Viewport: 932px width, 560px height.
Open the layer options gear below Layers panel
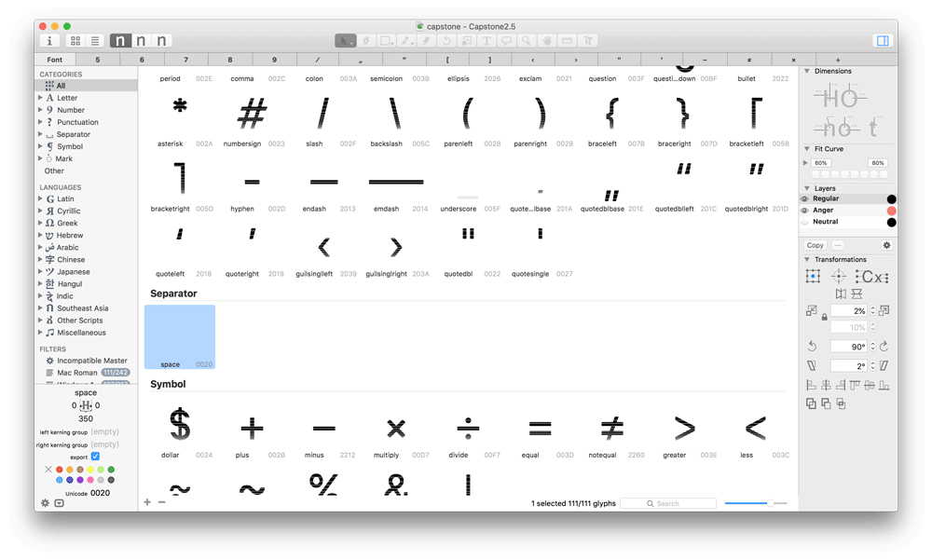(x=886, y=244)
